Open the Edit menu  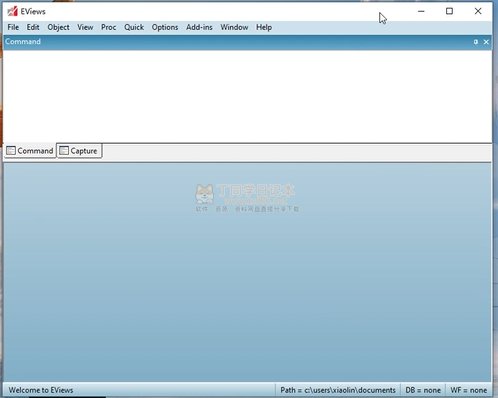[x=33, y=27]
